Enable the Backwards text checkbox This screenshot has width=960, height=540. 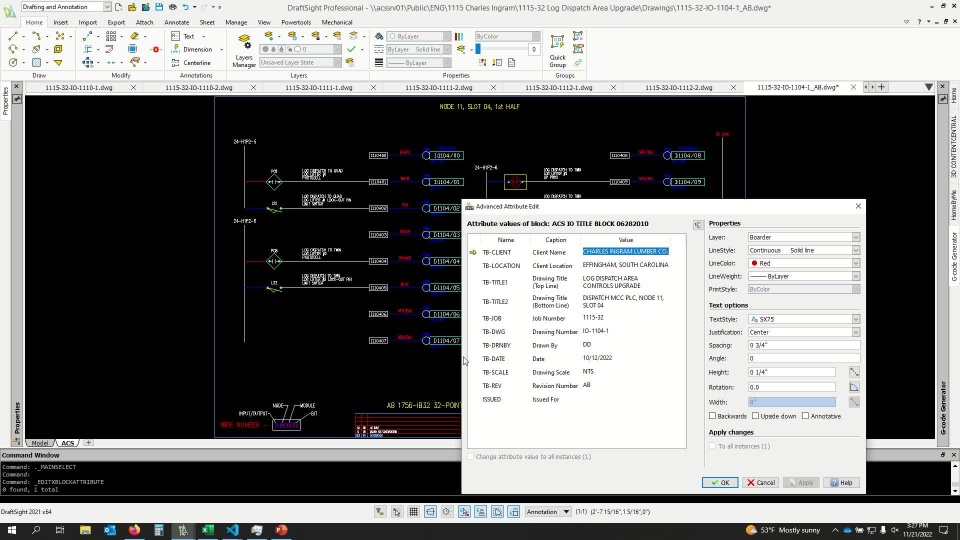point(713,416)
